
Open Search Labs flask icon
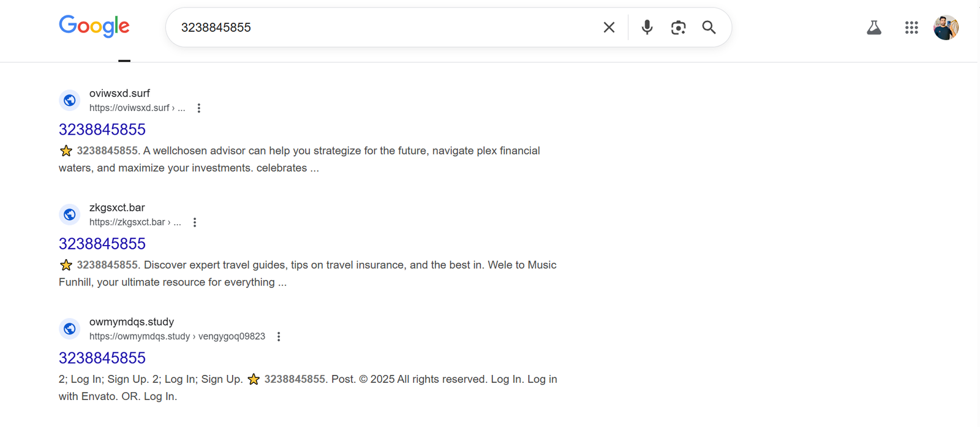[874, 28]
